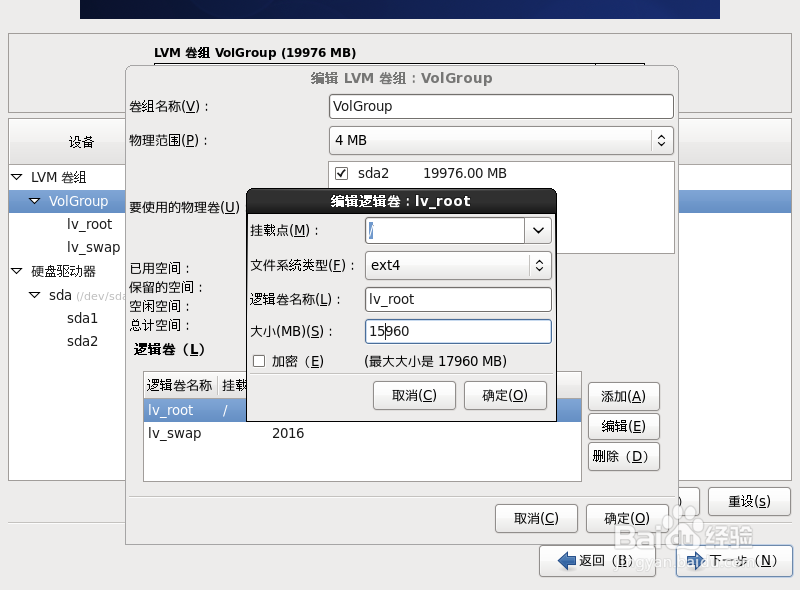The image size is (800, 590).
Task: Collapse the sda drive node
Action: (33, 294)
